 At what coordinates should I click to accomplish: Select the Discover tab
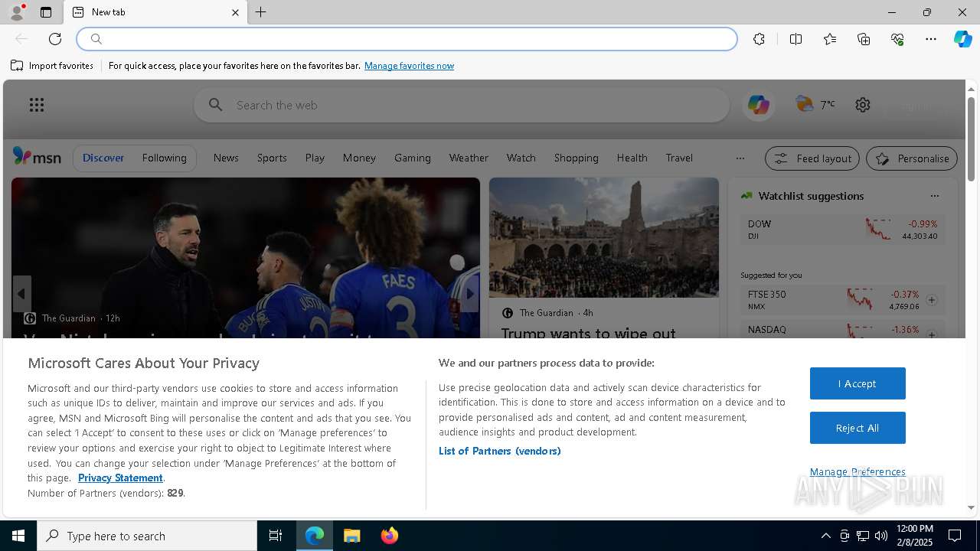103,158
